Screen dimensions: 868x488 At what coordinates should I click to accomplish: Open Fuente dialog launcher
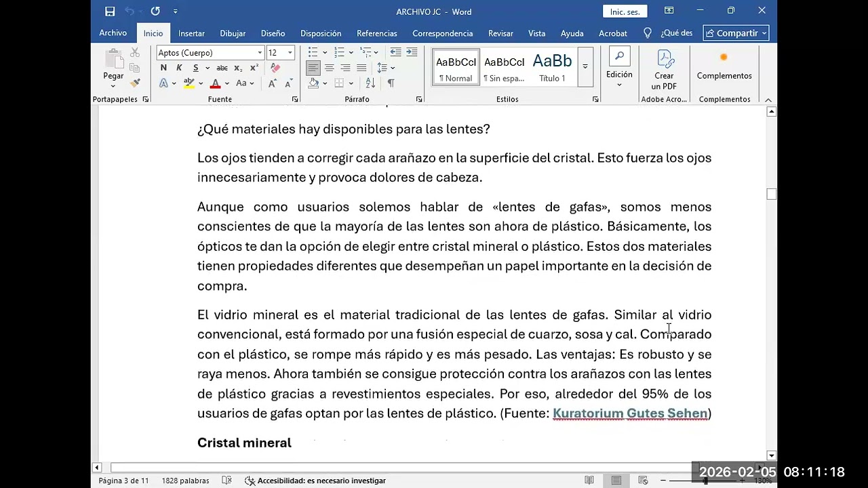[294, 100]
